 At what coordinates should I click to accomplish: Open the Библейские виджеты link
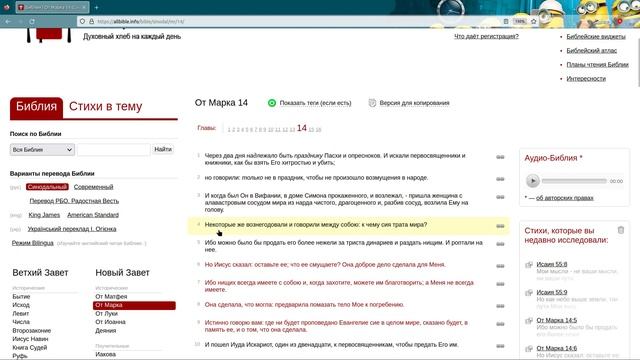point(596,37)
